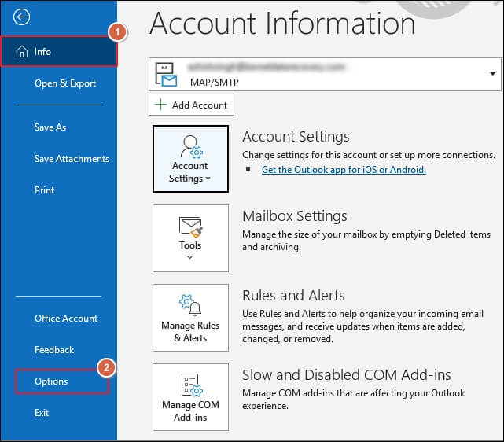Click the Rules and Alerts heading

pyautogui.click(x=293, y=295)
